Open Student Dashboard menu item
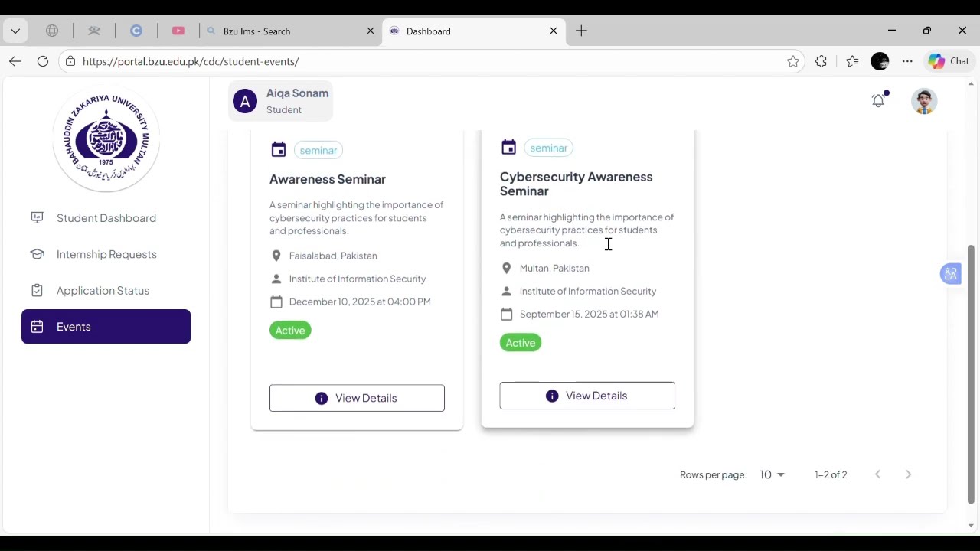 [x=106, y=218]
